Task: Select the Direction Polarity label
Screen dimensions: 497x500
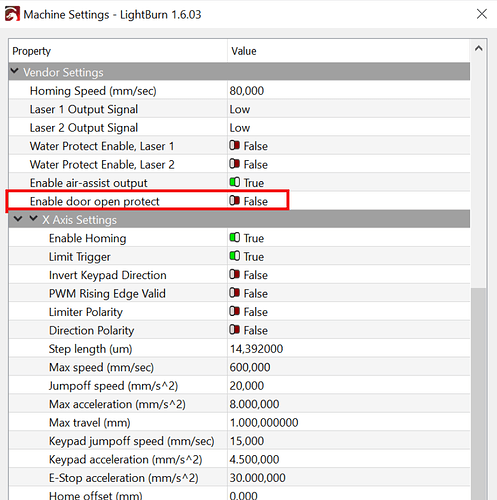Action: pos(91,330)
